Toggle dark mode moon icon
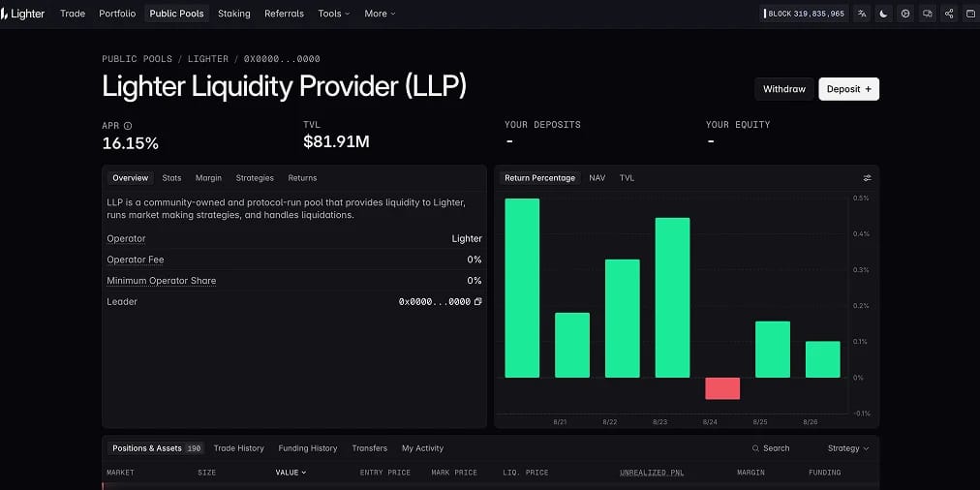980x490 pixels. pyautogui.click(x=884, y=14)
